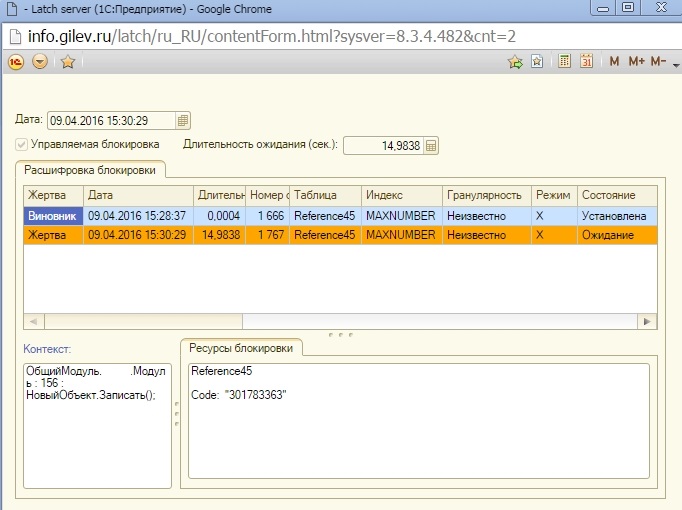The height and width of the screenshot is (510, 682).
Task: Select the Виновник row in the table
Action: (53, 215)
